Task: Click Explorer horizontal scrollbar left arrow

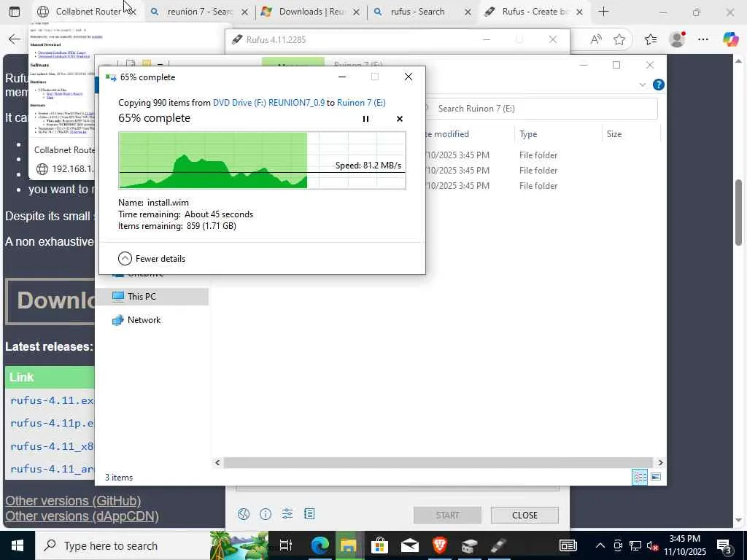Action: click(217, 462)
